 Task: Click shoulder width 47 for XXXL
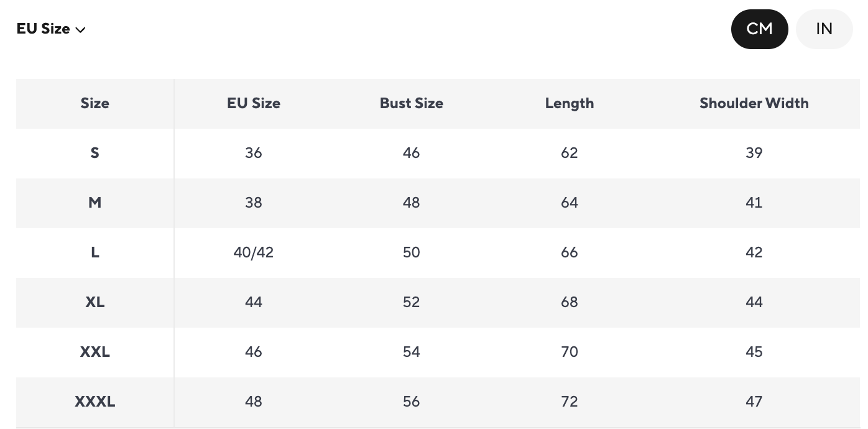click(x=754, y=402)
